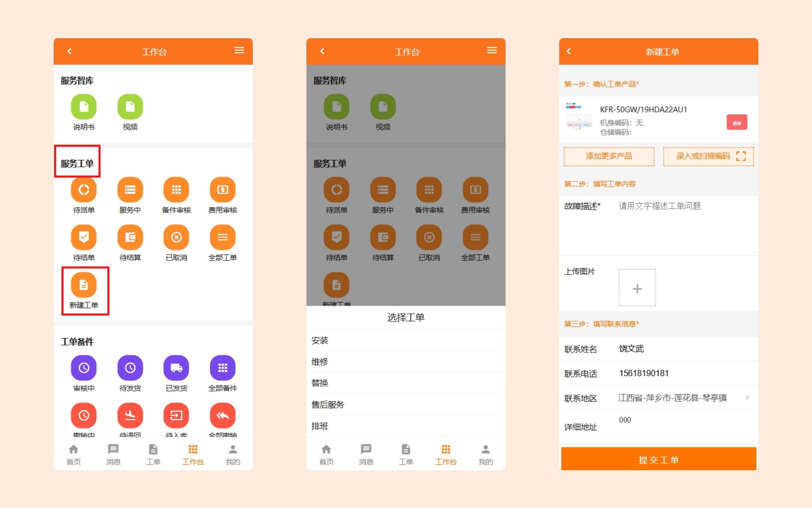Viewport: 812px width, 508px height.
Task: Select 安装 in 选择工单 sheet
Action: (406, 340)
